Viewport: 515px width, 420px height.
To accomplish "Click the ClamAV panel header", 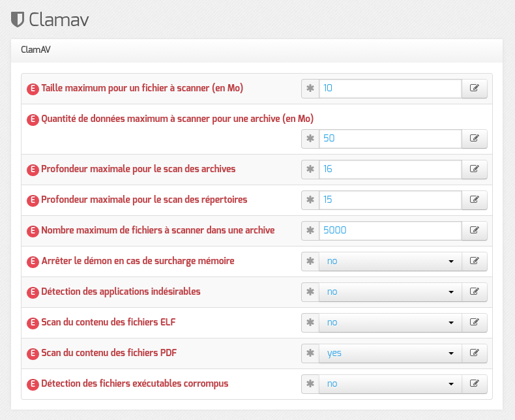I will [x=257, y=51].
